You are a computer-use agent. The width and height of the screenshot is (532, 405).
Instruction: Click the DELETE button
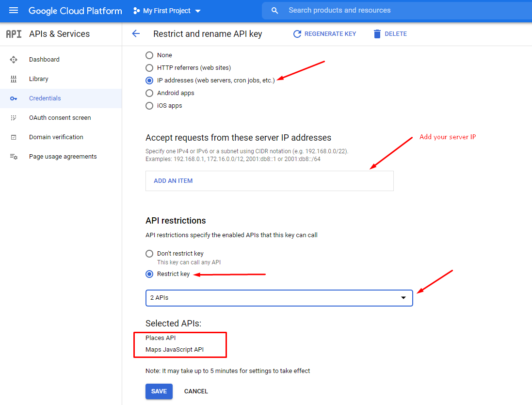(x=390, y=34)
